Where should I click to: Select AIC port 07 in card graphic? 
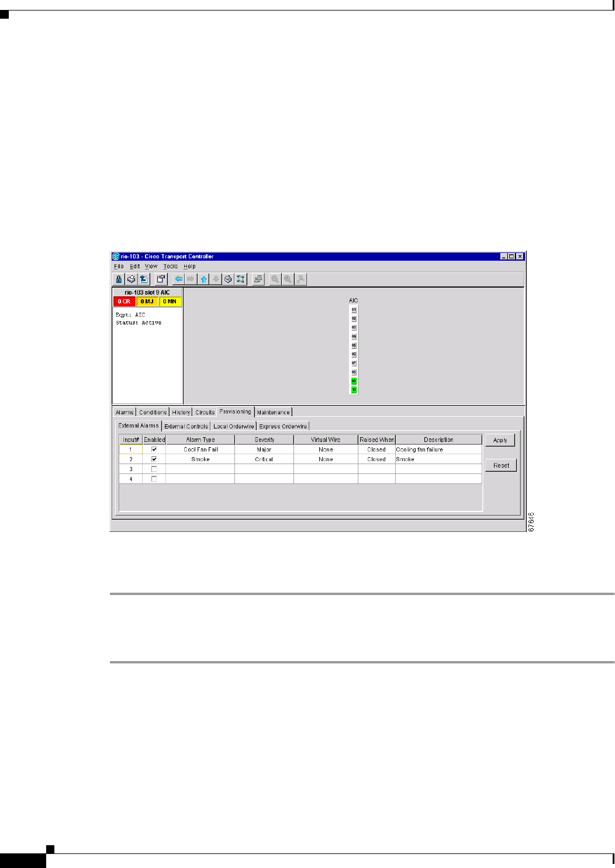354,363
